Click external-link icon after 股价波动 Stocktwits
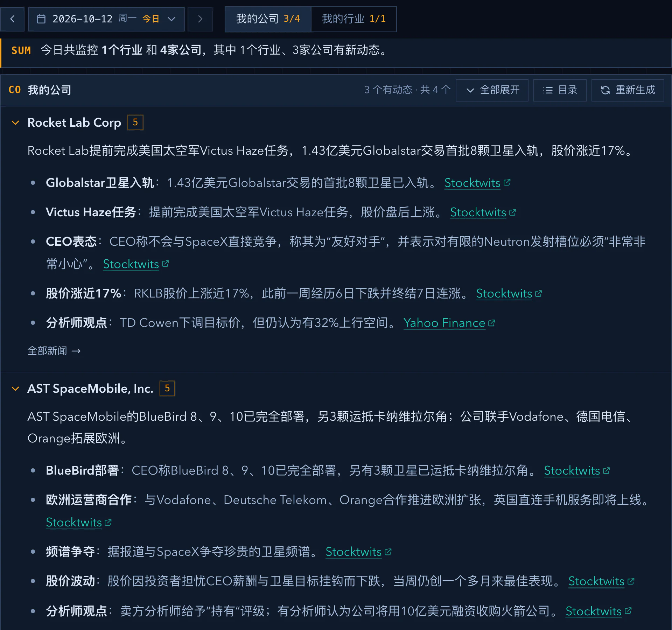 coord(631,581)
